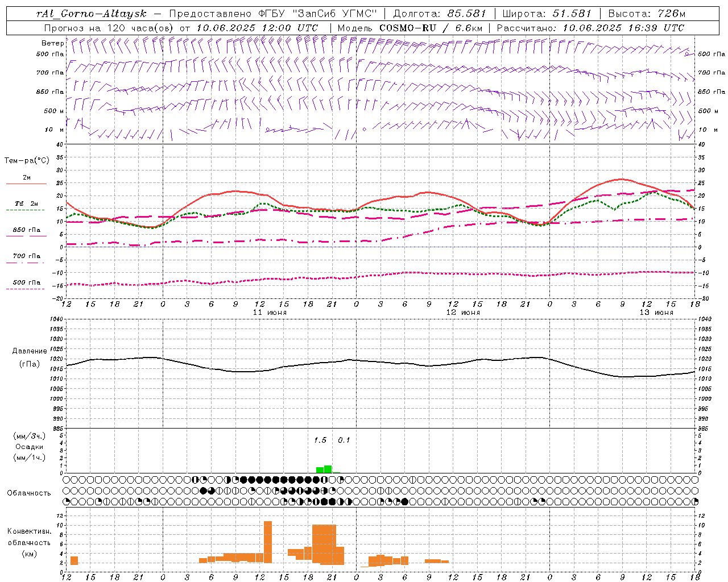Image resolution: width=728 pixels, height=582 pixels.
Task: Click the (мм/1ч.) precipitation unit label
Action: [x=30, y=458]
